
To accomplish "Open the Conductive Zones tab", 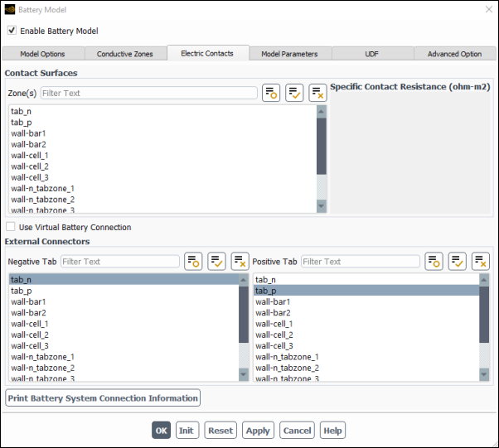I will click(125, 54).
